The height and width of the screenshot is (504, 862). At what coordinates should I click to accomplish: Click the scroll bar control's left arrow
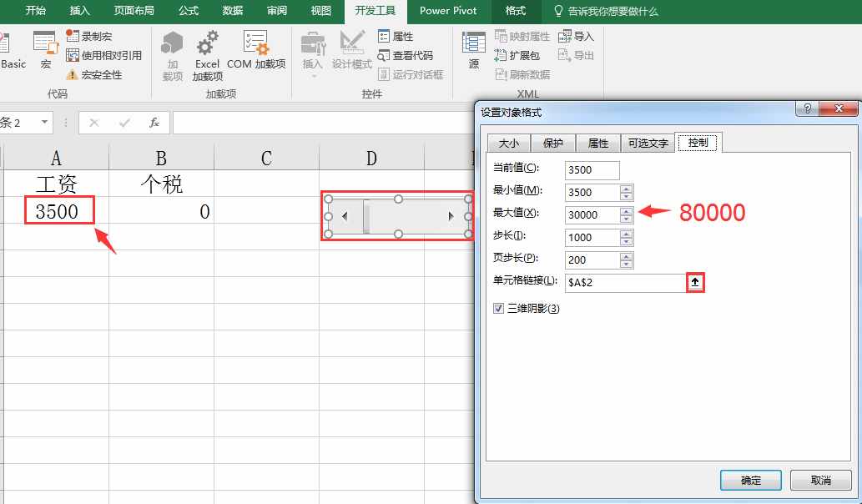click(345, 216)
